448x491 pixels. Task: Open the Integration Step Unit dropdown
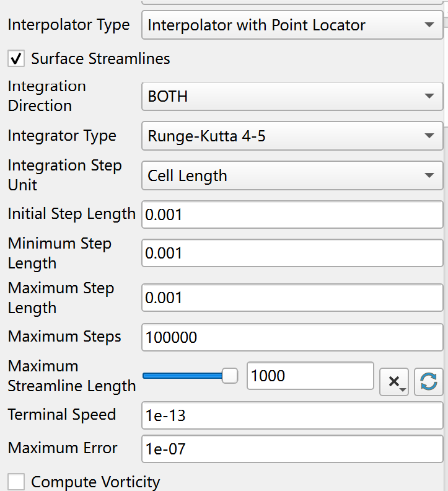tap(292, 175)
